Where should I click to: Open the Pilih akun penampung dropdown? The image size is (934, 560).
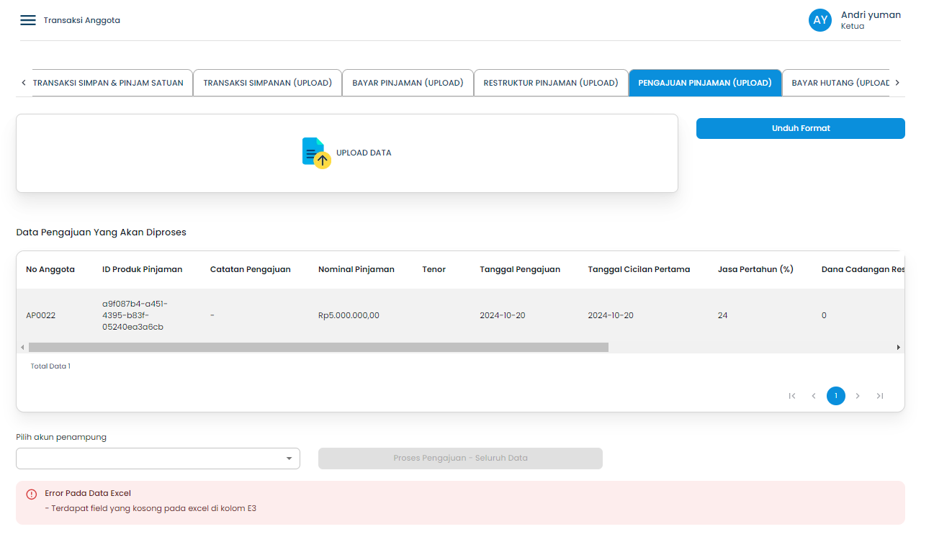click(158, 459)
